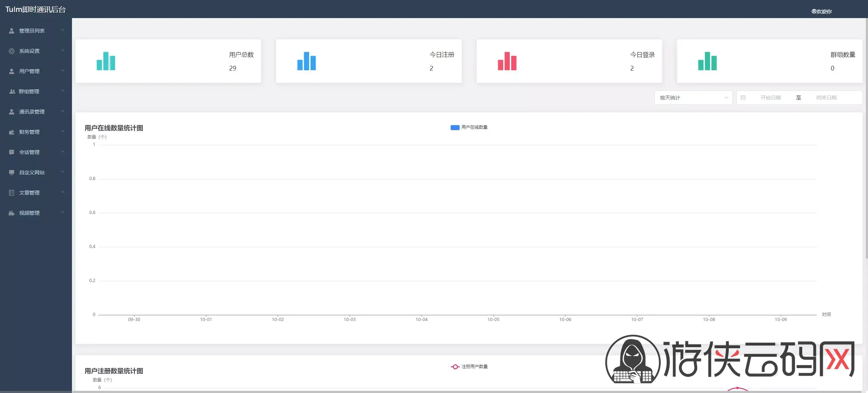The height and width of the screenshot is (393, 868).
Task: Expand the 视频管理 menu chevron
Action: coord(63,213)
